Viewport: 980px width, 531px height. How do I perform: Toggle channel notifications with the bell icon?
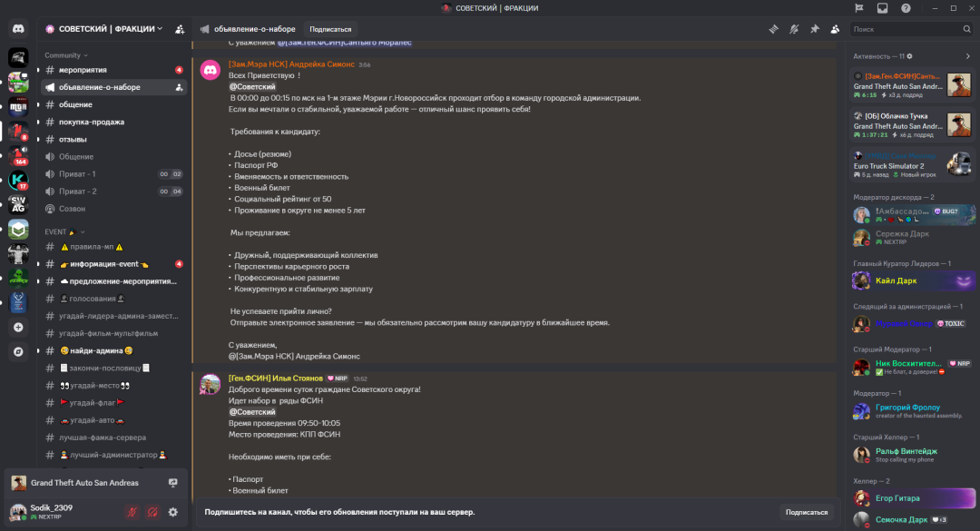tap(794, 29)
